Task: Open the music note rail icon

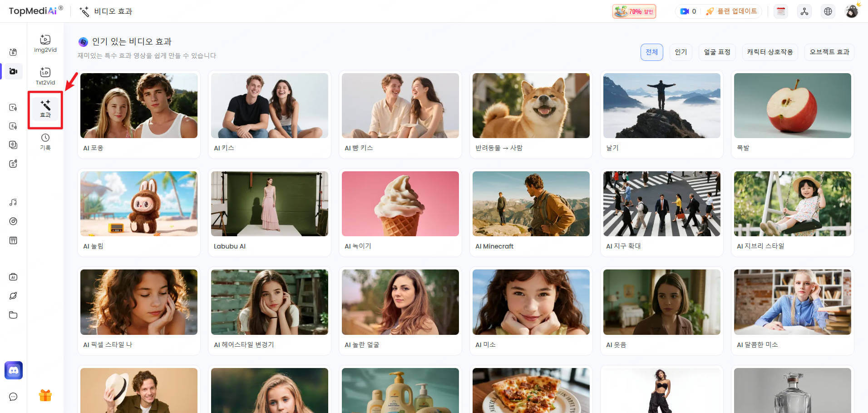Action: 13,202
